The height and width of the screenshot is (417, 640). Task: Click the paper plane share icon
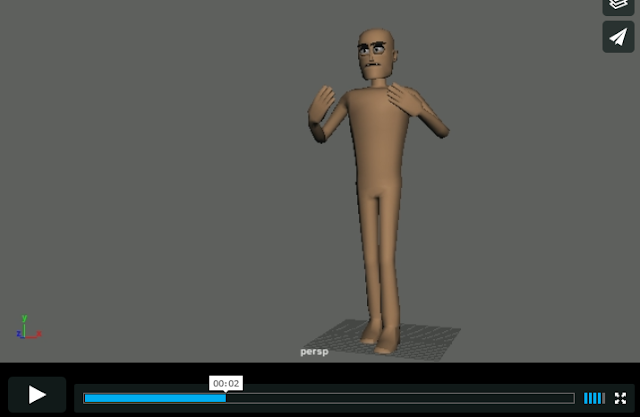point(618,37)
